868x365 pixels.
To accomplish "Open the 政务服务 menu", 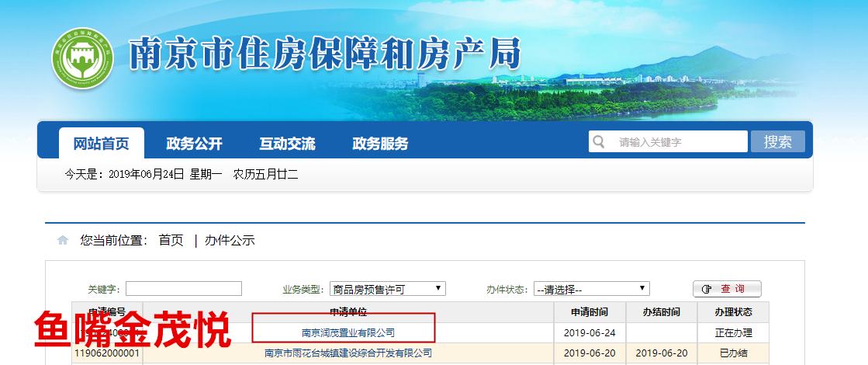I will (x=380, y=144).
